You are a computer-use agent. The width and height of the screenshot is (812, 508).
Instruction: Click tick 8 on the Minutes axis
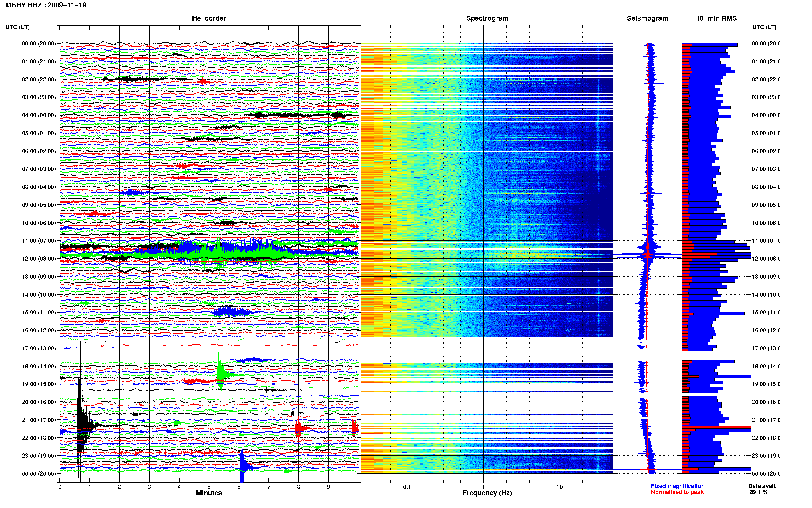point(298,487)
